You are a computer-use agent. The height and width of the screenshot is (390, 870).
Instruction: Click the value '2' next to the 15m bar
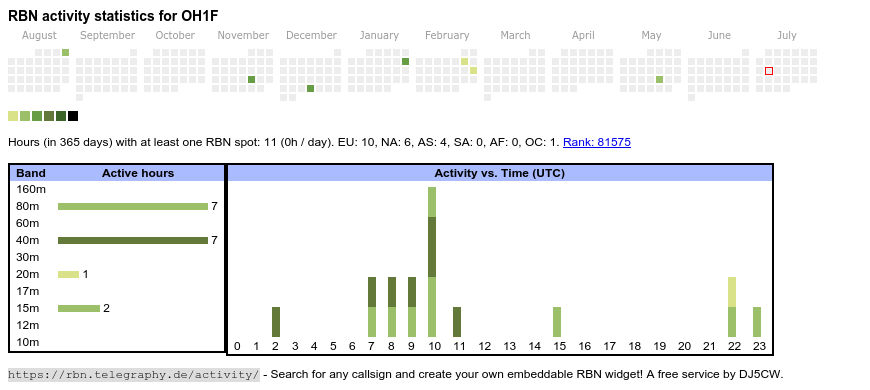[x=107, y=308]
